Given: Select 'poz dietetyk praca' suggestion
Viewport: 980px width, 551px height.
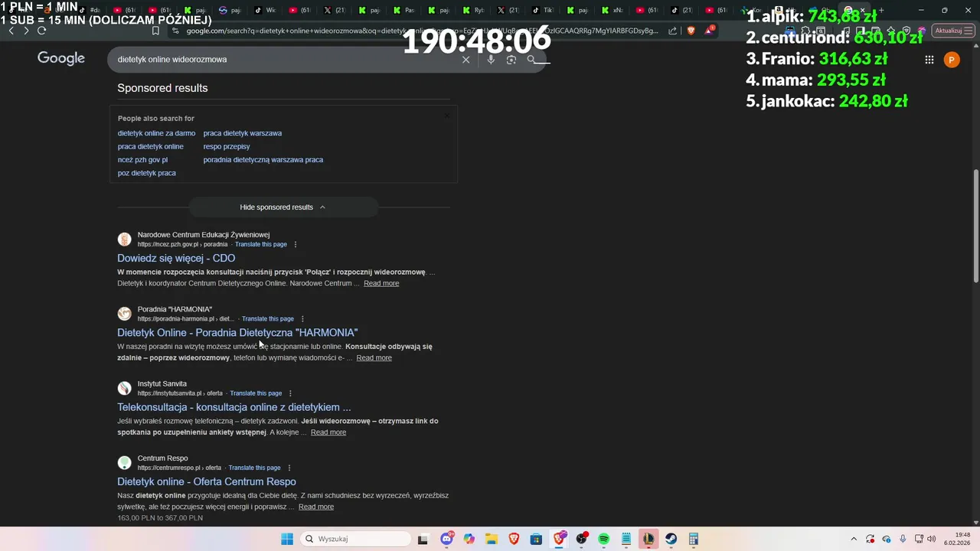Looking at the screenshot, I should coord(147,173).
